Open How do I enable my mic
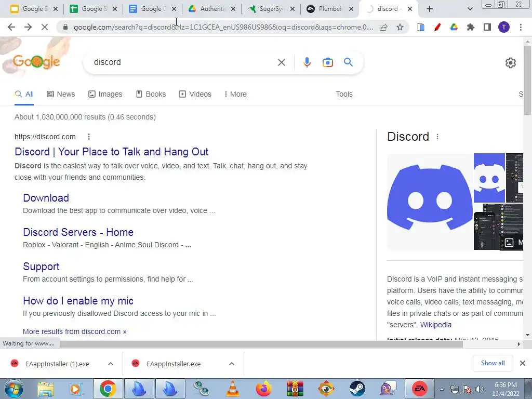Image resolution: width=532 pixels, height=399 pixels. 78,301
